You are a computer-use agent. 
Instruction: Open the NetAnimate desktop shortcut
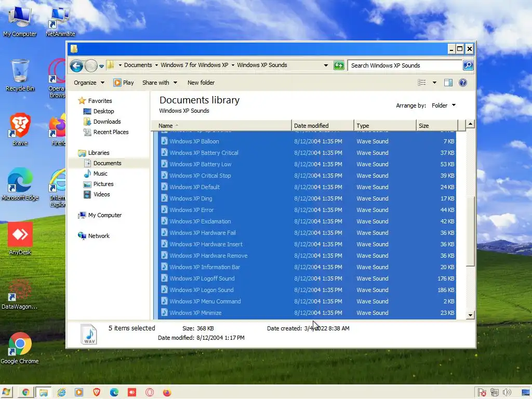(x=60, y=21)
